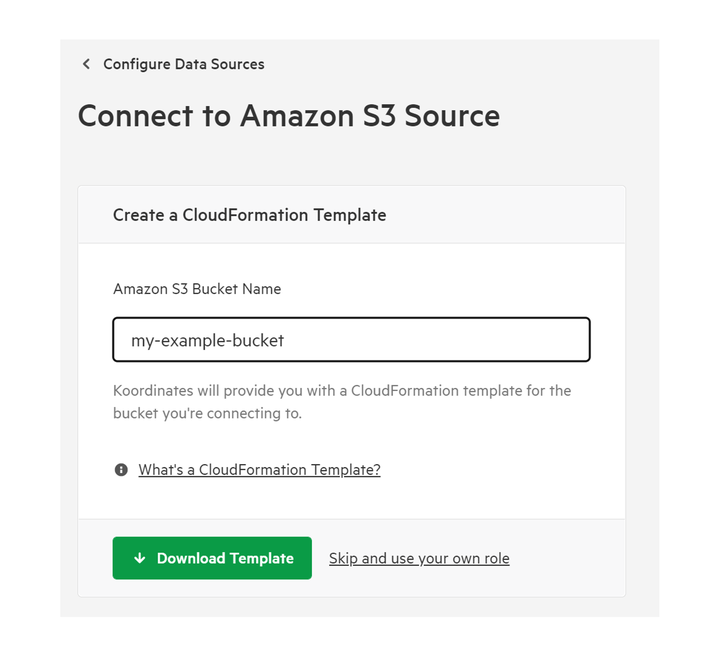This screenshot has height=672, width=720.
Task: Select the Amazon S3 Bucket Name label
Action: 197,289
